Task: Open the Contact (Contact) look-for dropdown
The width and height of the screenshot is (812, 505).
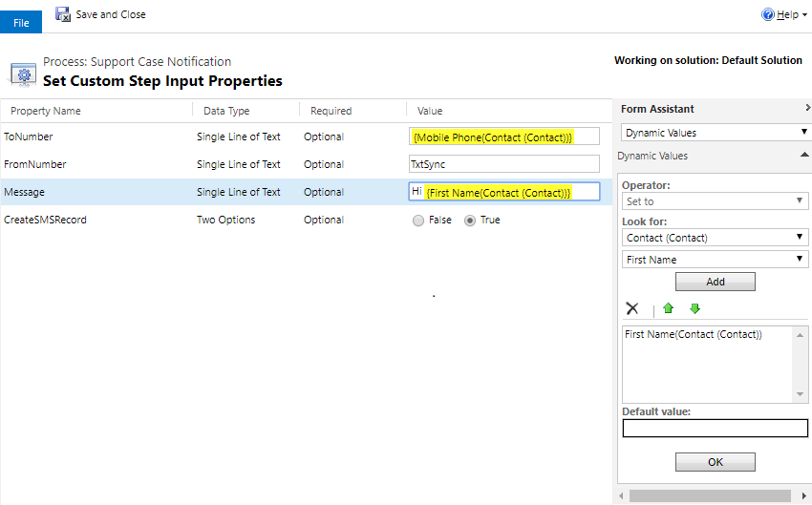Action: [x=715, y=238]
